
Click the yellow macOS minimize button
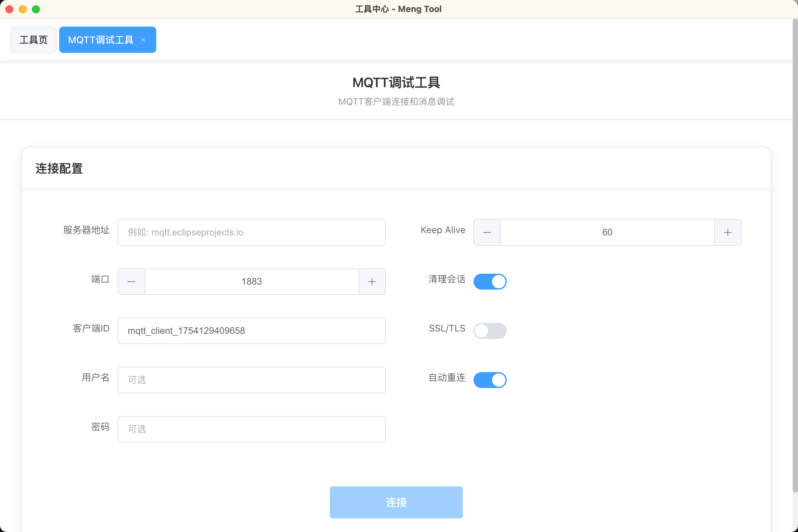click(23, 9)
